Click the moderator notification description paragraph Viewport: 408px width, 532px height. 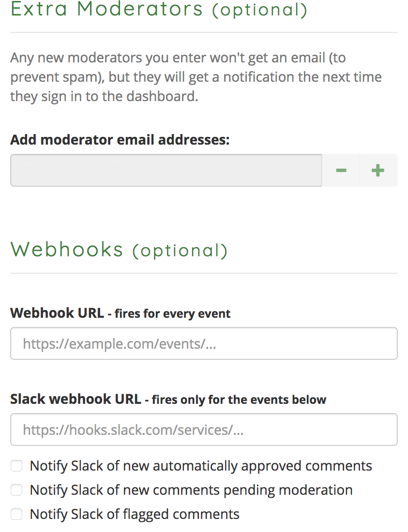(196, 77)
